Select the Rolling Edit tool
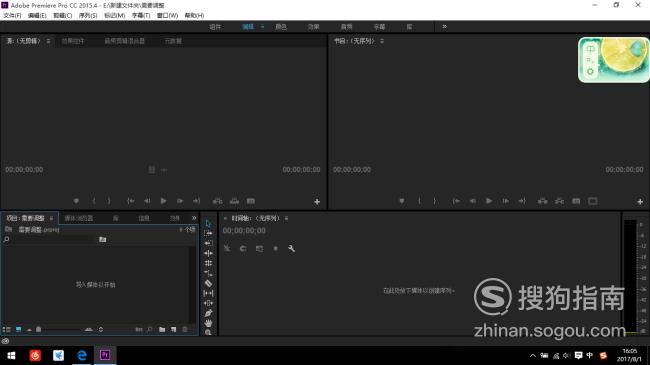The width and height of the screenshot is (650, 365). click(x=208, y=263)
